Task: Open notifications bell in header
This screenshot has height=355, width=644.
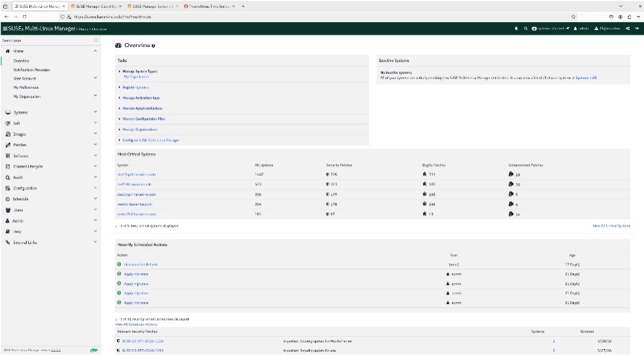Action: pyautogui.click(x=516, y=28)
